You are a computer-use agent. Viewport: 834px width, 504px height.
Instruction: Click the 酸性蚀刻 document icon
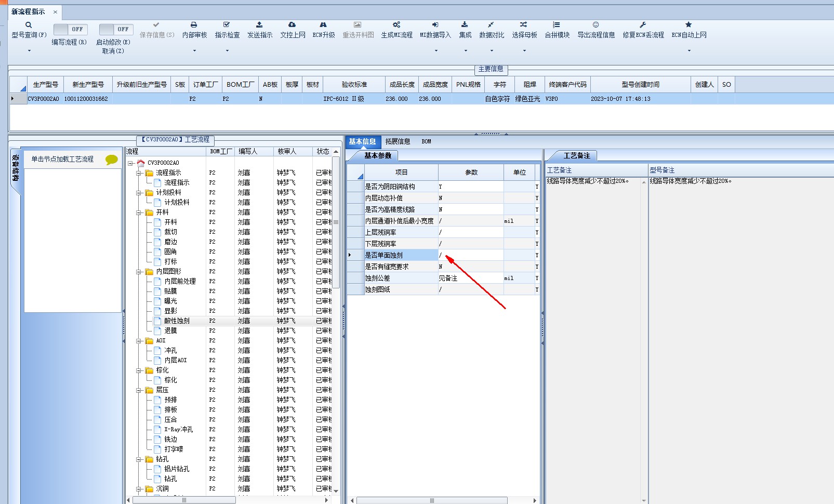click(157, 321)
